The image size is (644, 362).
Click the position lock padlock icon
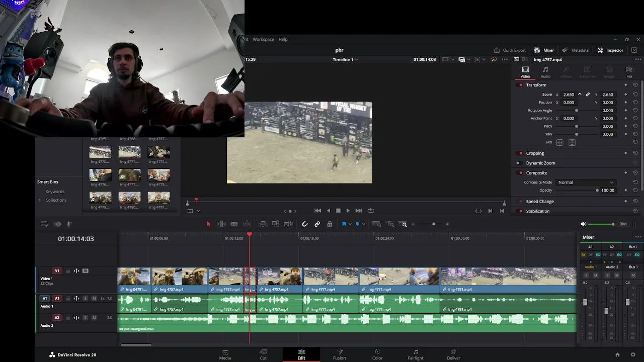click(330, 224)
